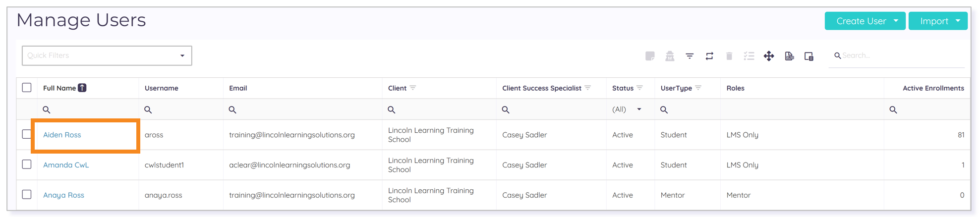Expand the Create User dropdown arrow
The width and height of the screenshot is (980, 217).
(896, 21)
